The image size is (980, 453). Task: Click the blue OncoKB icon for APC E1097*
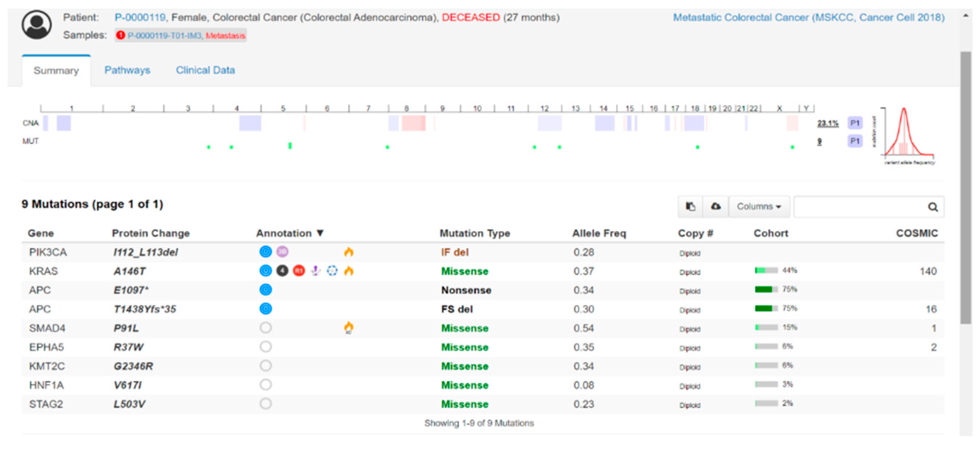(265, 290)
